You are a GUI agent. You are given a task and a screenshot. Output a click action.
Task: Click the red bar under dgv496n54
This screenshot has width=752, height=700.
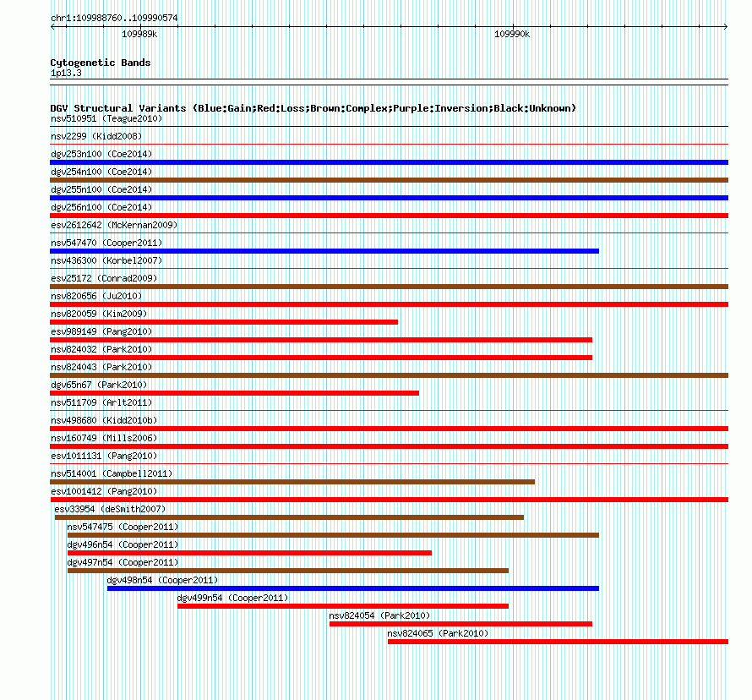(x=249, y=553)
